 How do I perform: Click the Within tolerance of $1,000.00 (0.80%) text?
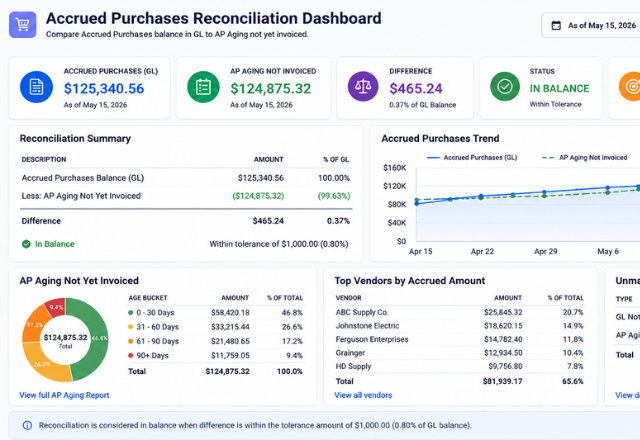(279, 244)
